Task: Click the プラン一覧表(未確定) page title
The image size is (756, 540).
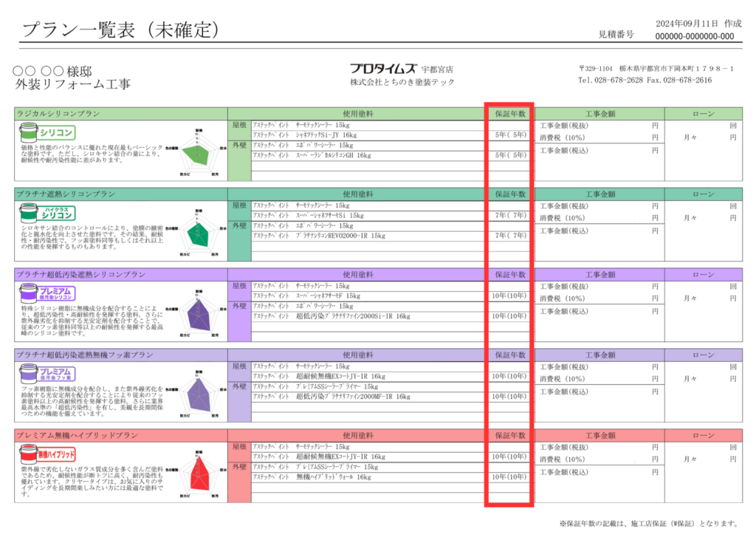Action: pos(121,30)
